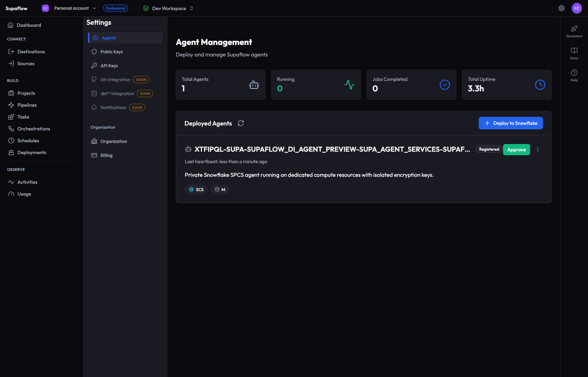588x377 pixels.
Task: Click the settings gear in the top bar
Action: (x=561, y=8)
